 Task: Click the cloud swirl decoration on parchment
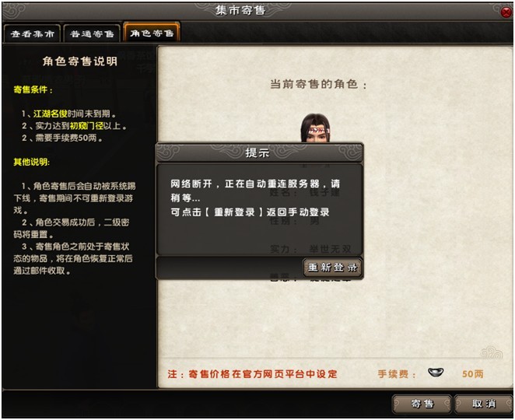pyautogui.click(x=491, y=352)
